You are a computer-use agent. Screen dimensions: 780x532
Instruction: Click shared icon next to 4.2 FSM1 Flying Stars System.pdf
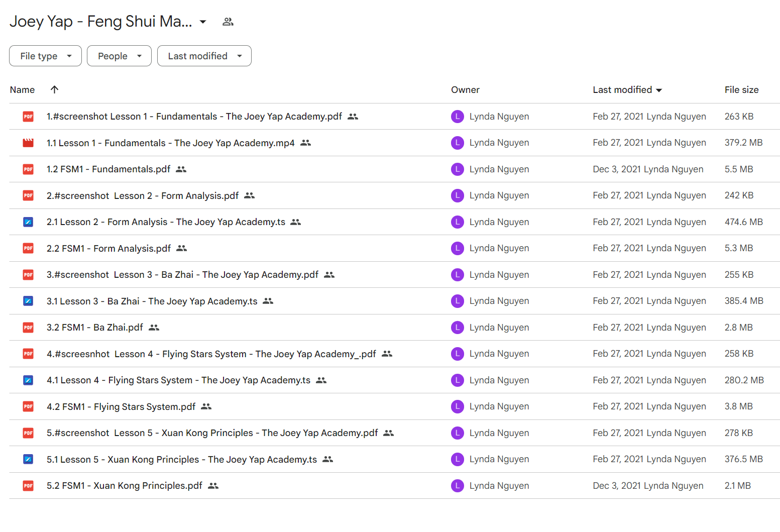click(x=206, y=406)
